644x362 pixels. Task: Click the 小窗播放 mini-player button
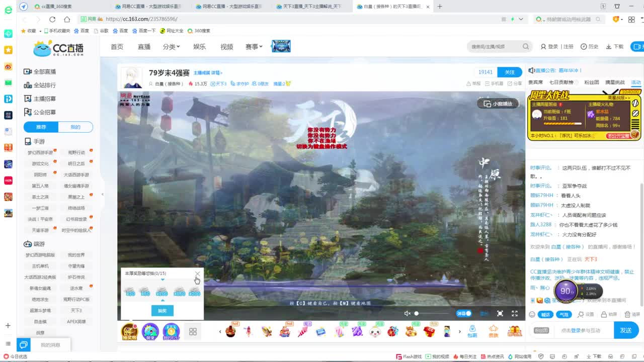(x=498, y=104)
